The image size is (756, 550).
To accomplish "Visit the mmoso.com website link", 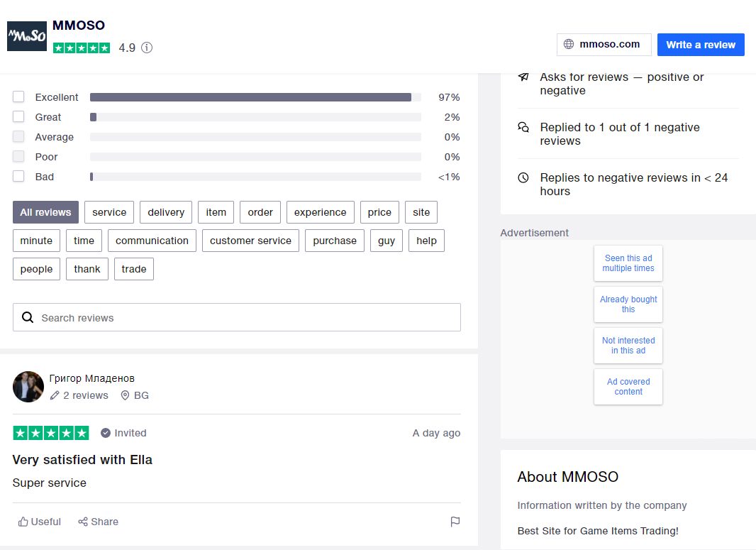I will (604, 45).
